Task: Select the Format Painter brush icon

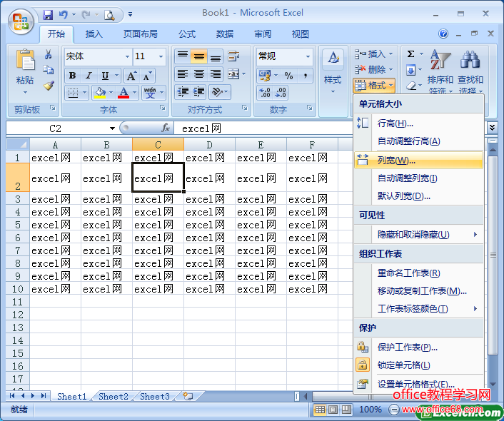Action: click(x=49, y=86)
